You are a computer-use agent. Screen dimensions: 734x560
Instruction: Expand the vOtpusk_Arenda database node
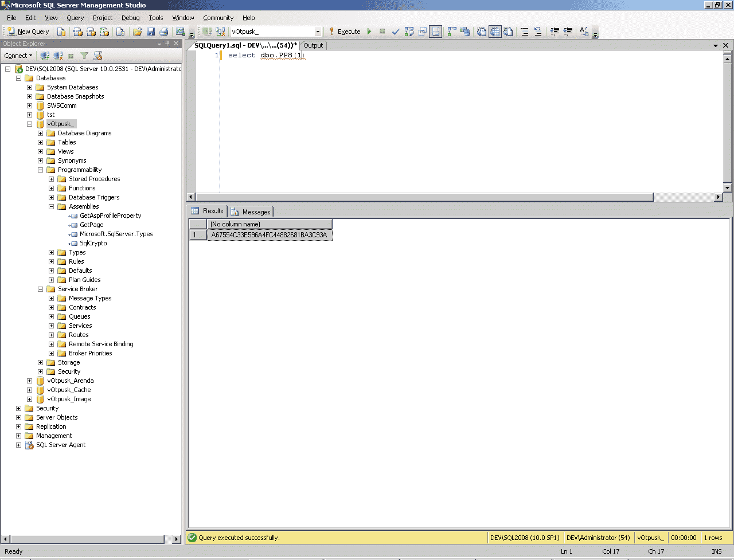[x=29, y=381]
